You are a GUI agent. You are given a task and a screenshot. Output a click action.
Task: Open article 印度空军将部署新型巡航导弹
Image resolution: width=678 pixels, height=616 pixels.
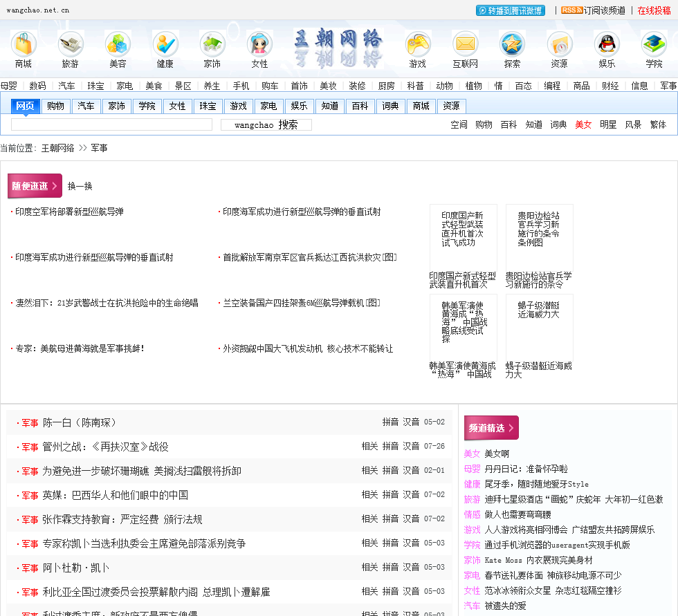pyautogui.click(x=69, y=212)
